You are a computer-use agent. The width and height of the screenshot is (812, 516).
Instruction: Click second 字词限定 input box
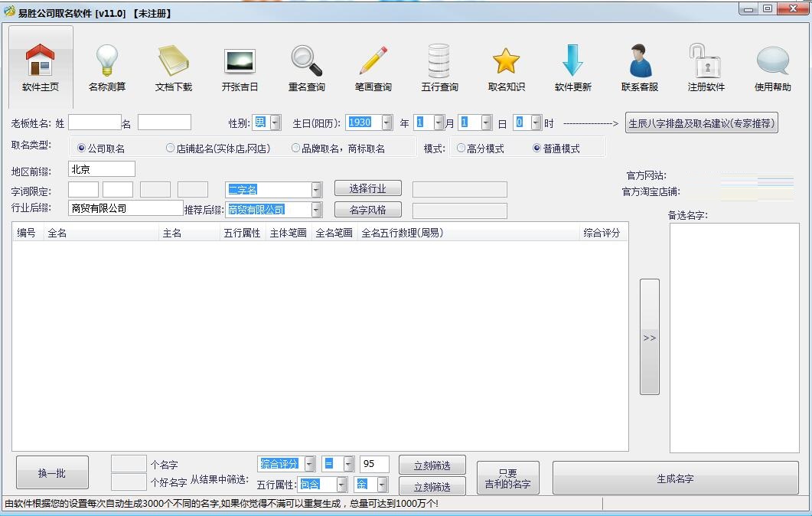coord(118,190)
